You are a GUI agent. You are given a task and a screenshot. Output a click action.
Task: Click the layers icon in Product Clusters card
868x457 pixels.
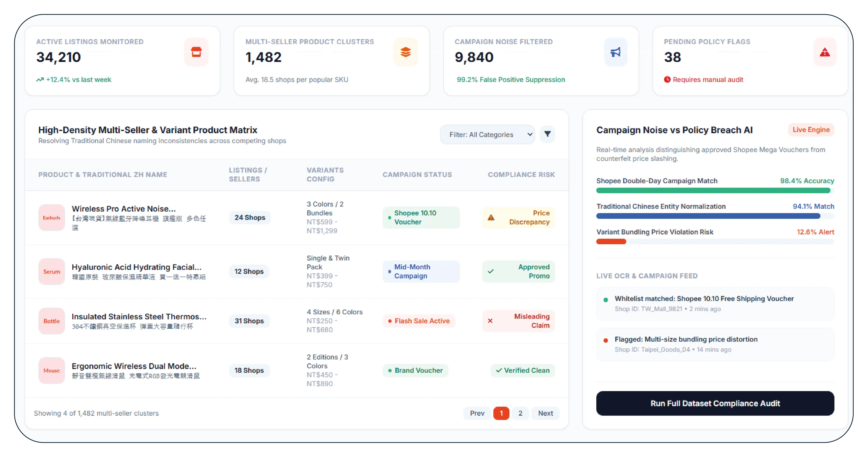point(405,52)
